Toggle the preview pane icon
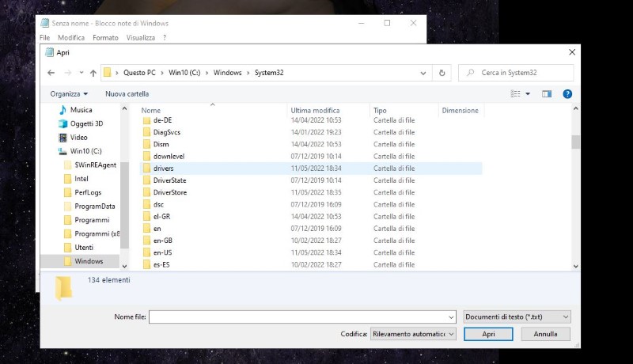 (x=546, y=94)
